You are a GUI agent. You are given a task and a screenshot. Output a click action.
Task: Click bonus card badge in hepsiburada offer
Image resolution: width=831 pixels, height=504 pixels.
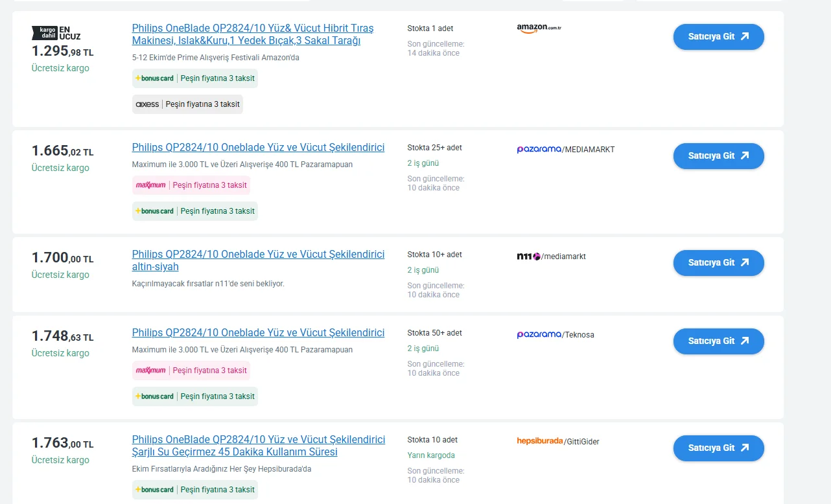pyautogui.click(x=195, y=490)
